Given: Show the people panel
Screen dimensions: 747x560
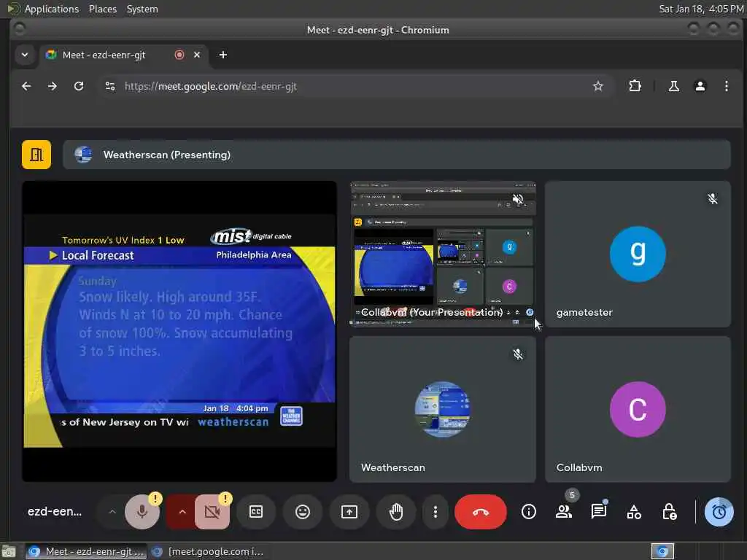Looking at the screenshot, I should click(564, 512).
